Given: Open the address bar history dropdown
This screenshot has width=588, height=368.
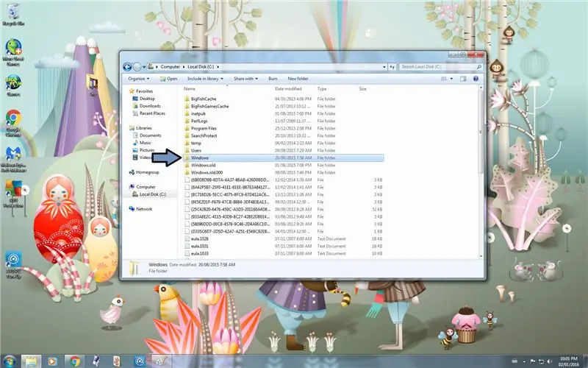Looking at the screenshot, I should pos(384,67).
